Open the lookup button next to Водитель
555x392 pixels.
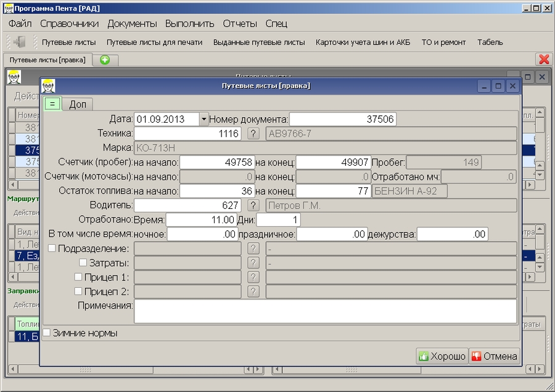(x=253, y=205)
